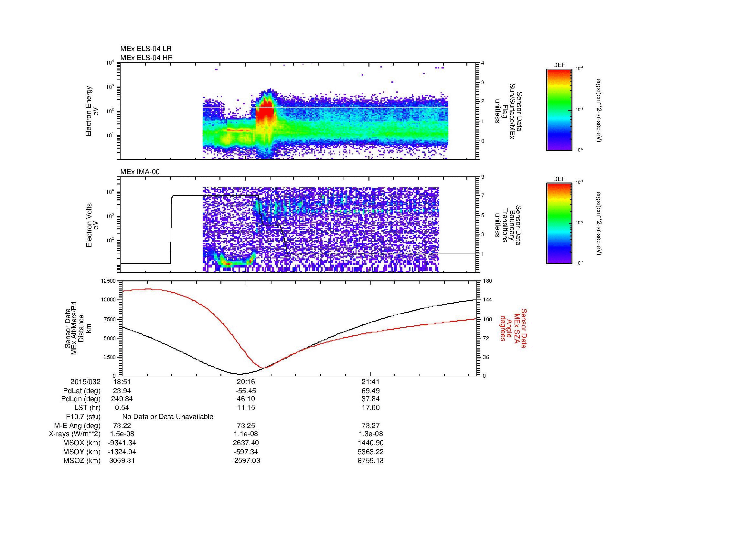The width and height of the screenshot is (756, 534).
Task: Click the '144' SZA axis tick
Action: click(487, 300)
